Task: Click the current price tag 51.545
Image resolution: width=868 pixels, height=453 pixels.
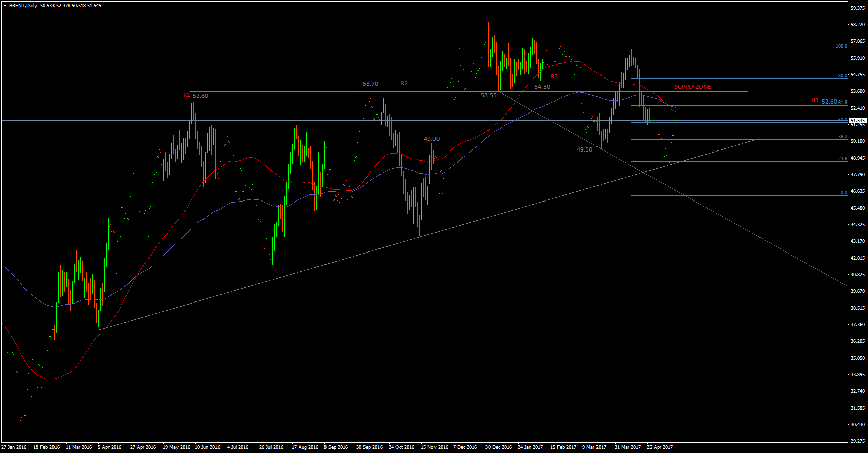Action: [858, 121]
